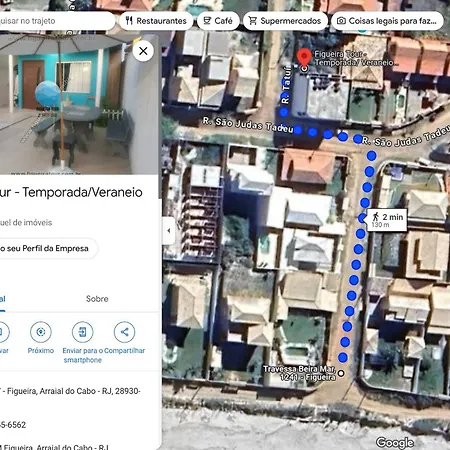Open Coisas legais para fazer chip

(387, 21)
